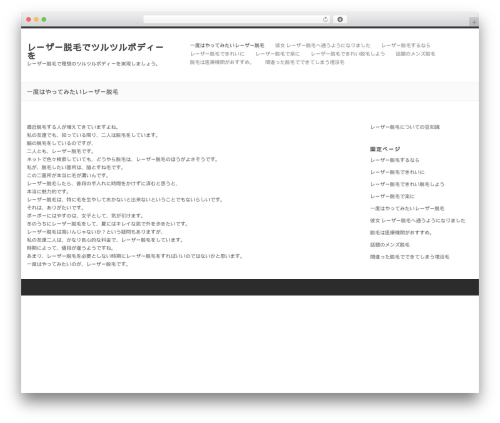Follow sidebar link レーザー脱毛で楽に
The height and width of the screenshot is (423, 500).
pyautogui.click(x=392, y=196)
